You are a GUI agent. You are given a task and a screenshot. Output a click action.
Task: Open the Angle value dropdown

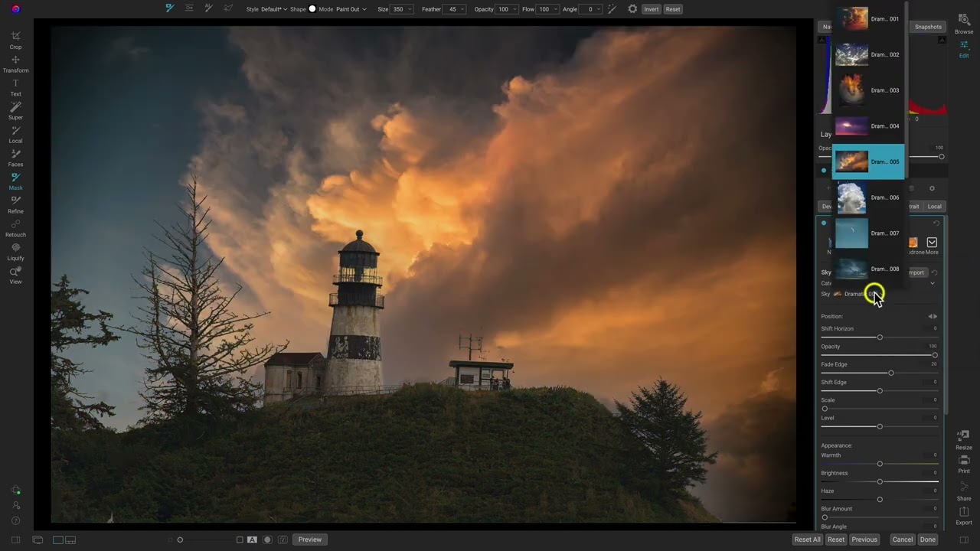(x=592, y=9)
